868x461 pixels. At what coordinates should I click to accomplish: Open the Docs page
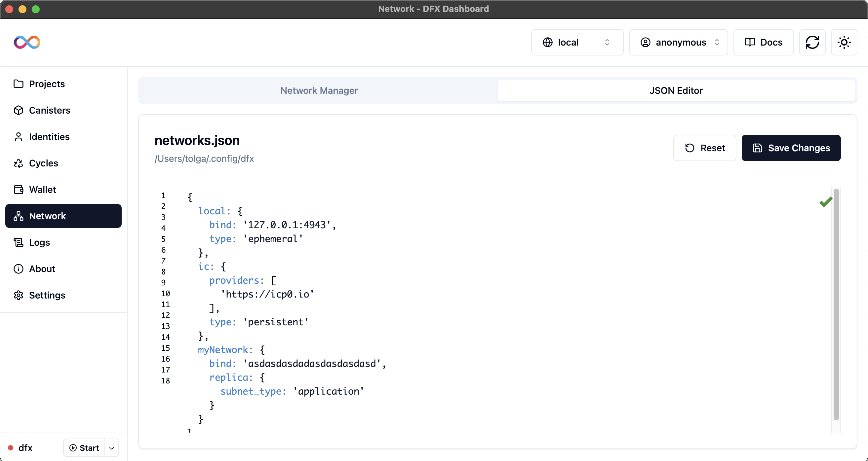click(x=763, y=42)
